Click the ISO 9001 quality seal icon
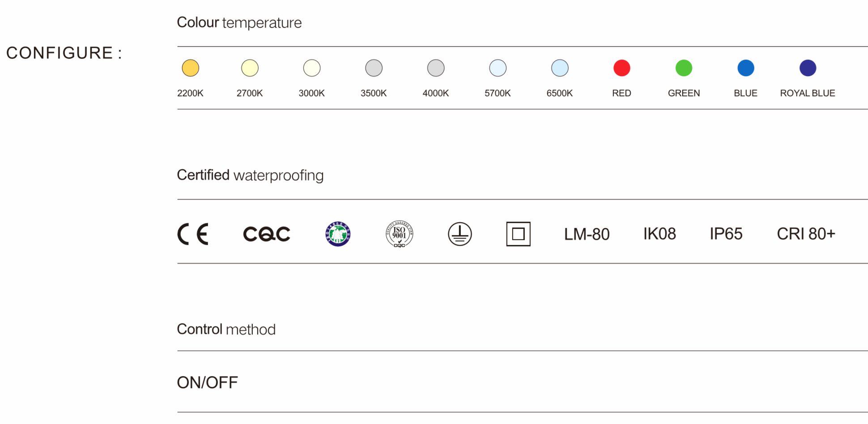The height and width of the screenshot is (424, 868). [399, 234]
